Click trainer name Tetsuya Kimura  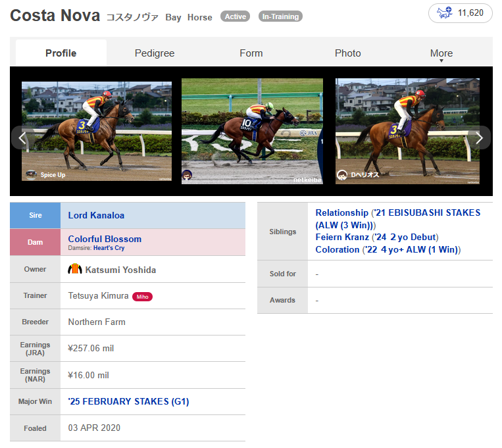[98, 295]
